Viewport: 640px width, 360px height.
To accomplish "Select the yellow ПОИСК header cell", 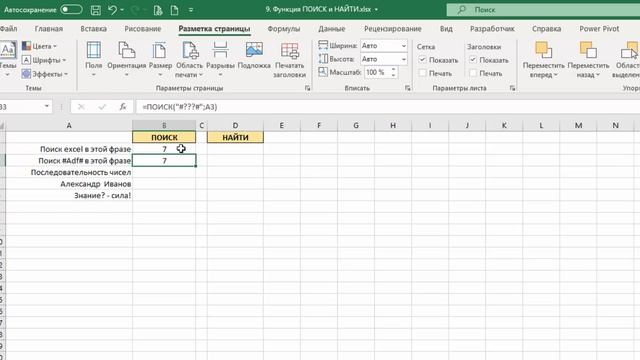I will pos(164,138).
